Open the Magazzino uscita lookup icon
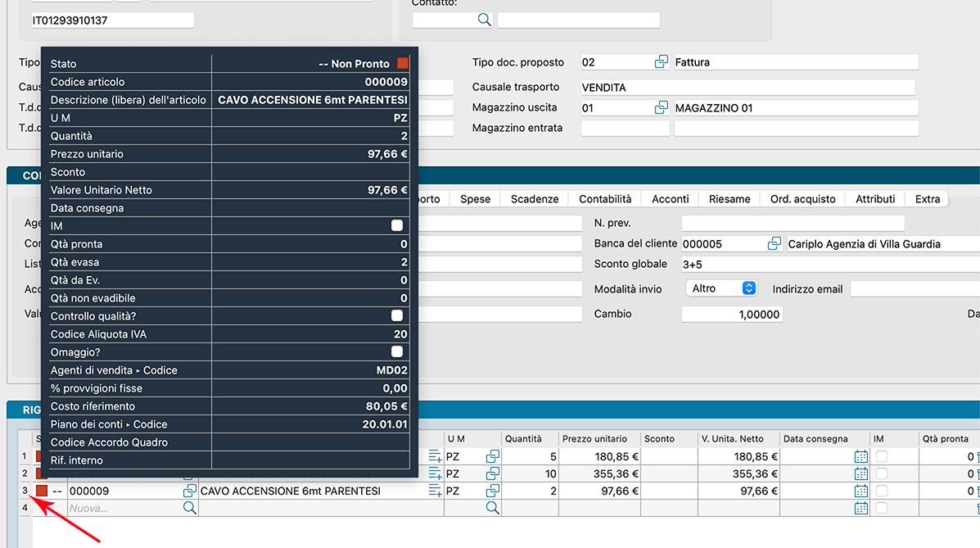Image resolution: width=980 pixels, height=548 pixels. [661, 108]
